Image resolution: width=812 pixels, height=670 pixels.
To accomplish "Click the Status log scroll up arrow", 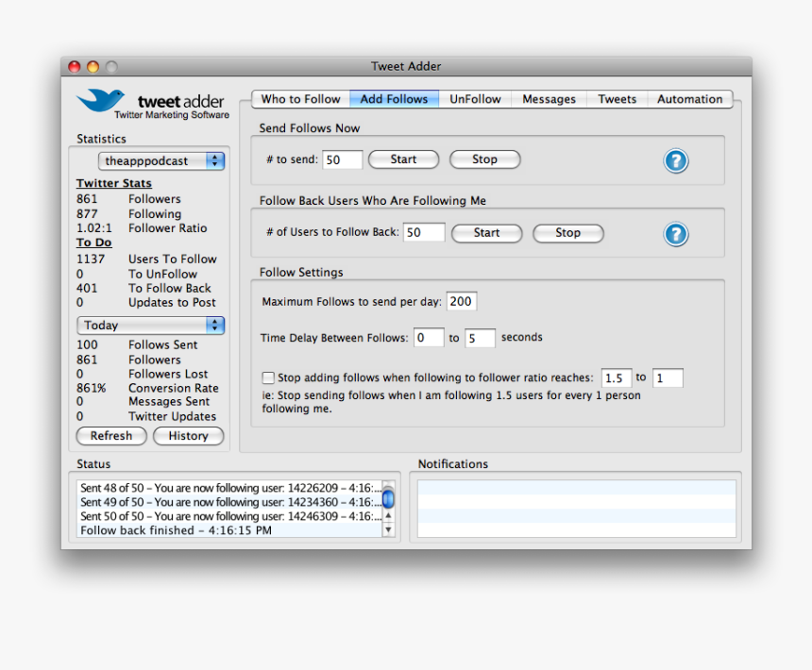I will 388,516.
